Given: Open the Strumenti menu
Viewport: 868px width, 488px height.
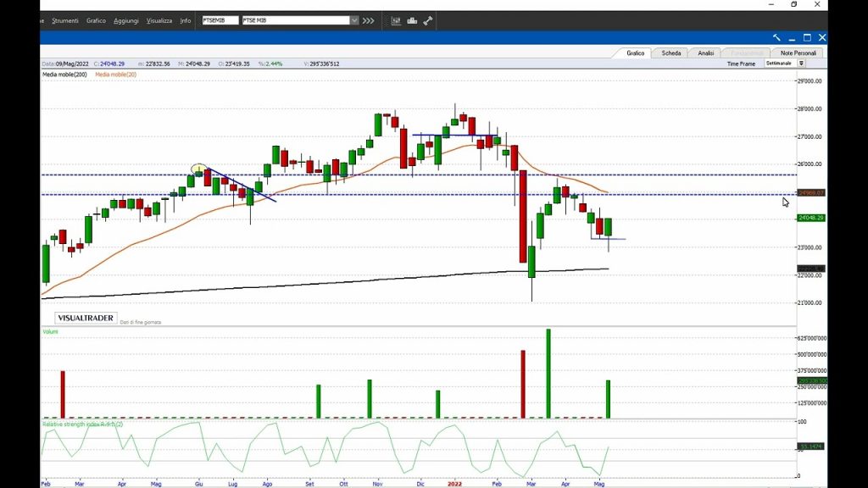Looking at the screenshot, I should point(64,20).
